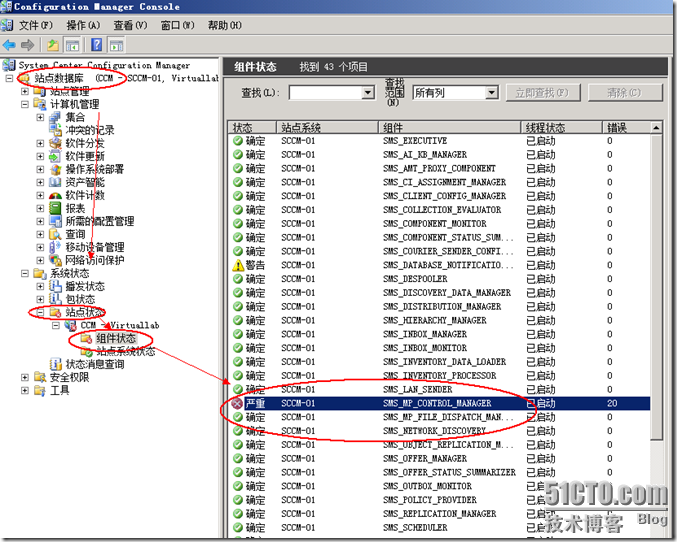Image resolution: width=677 pixels, height=542 pixels.
Task: Select the SMS_OFFER_MANAGER component row
Action: click(439, 459)
